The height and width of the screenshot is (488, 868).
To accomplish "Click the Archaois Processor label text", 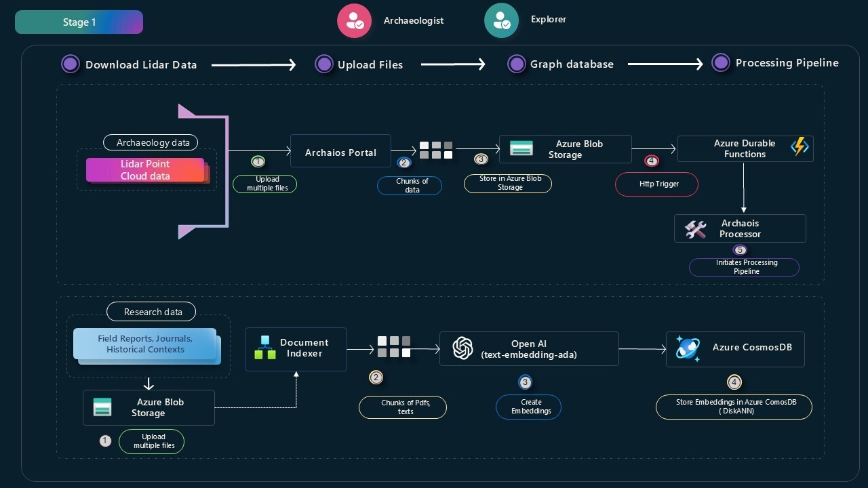I will pos(740,228).
